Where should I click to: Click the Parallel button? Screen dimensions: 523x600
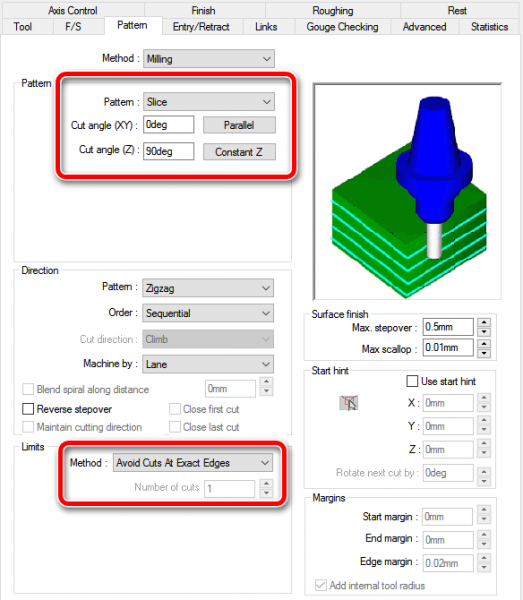tap(239, 125)
